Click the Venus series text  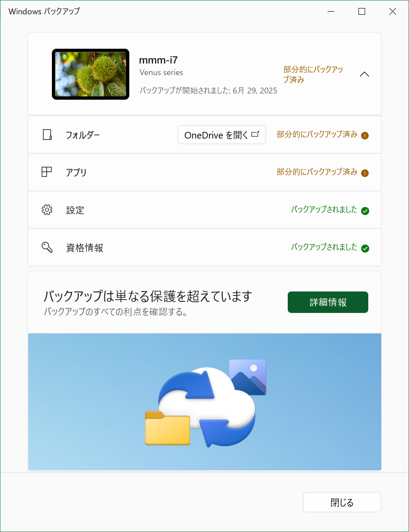pyautogui.click(x=162, y=72)
